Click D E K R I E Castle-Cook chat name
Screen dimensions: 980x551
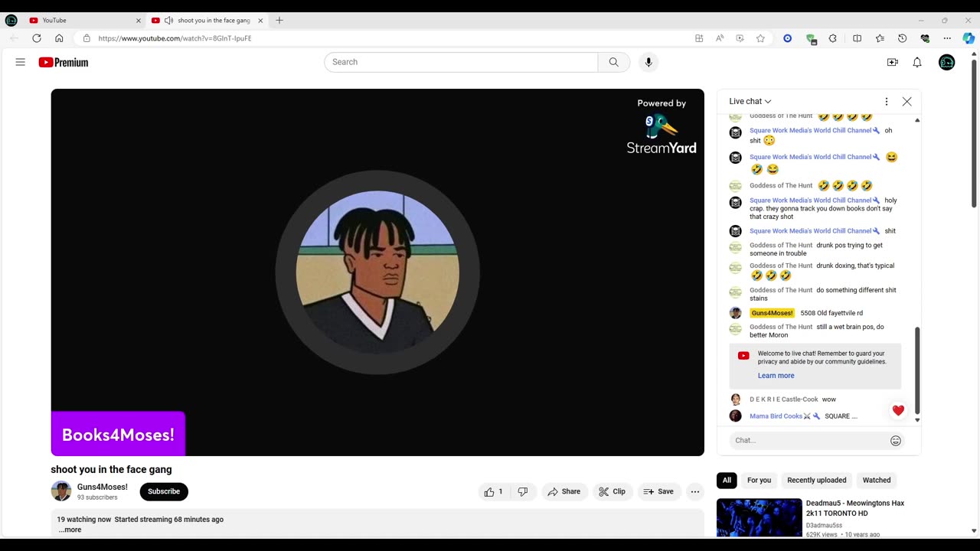(783, 399)
